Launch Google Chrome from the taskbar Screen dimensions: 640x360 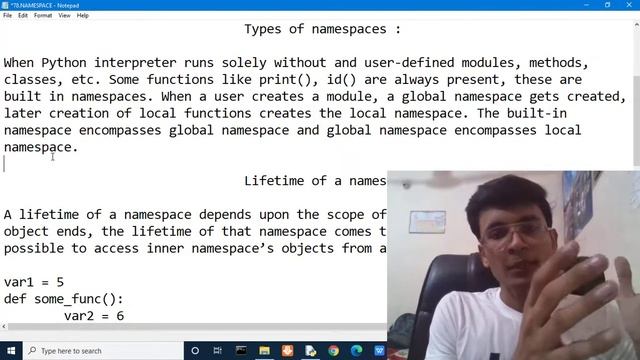tap(333, 351)
